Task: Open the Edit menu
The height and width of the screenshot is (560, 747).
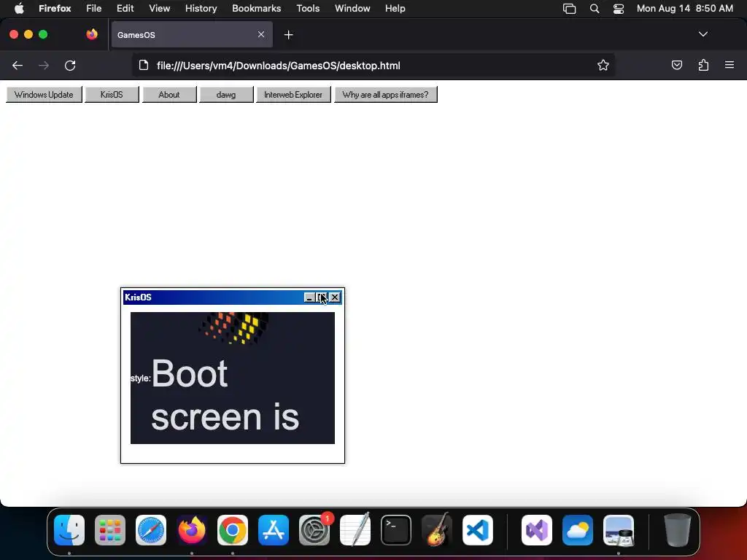Action: coord(125,9)
